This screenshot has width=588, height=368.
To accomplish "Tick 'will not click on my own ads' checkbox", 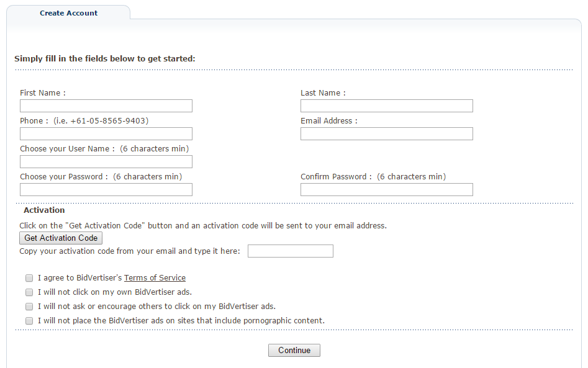I will pos(29,292).
